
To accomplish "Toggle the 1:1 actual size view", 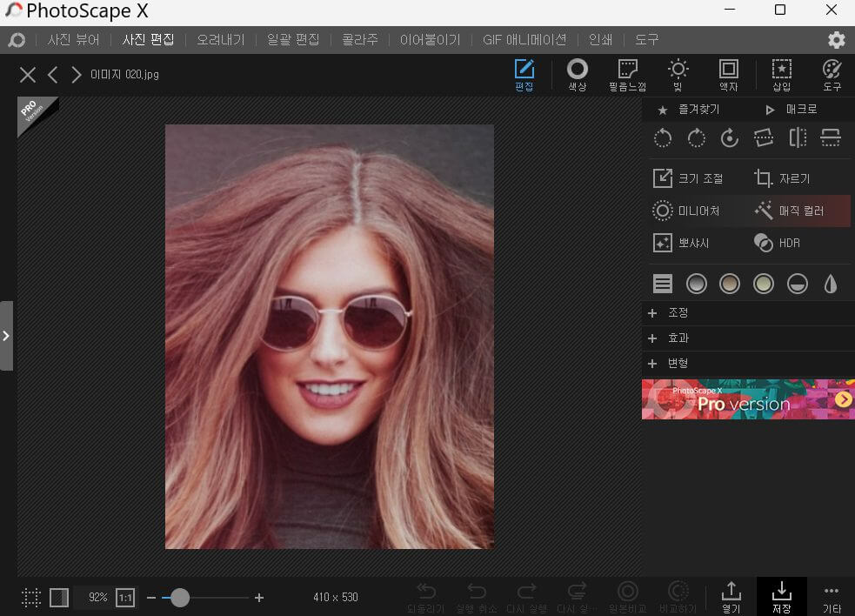I will pyautogui.click(x=125, y=598).
